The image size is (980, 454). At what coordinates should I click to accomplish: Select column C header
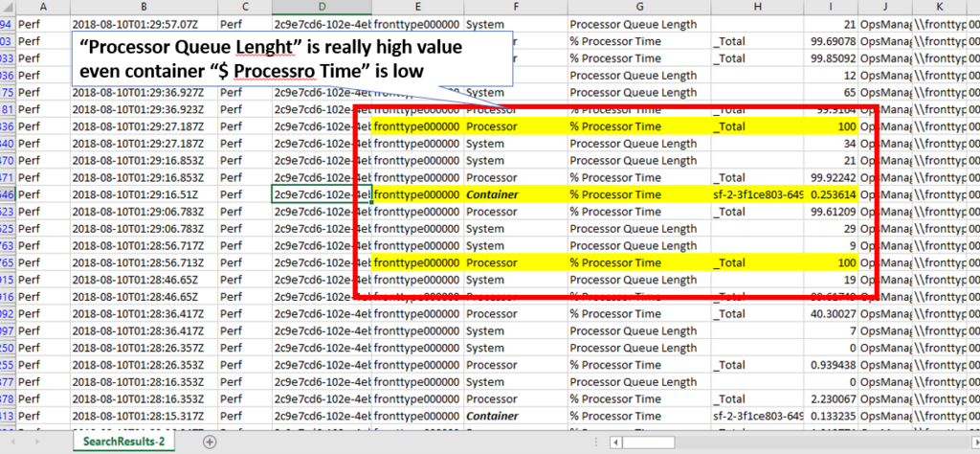tap(245, 7)
